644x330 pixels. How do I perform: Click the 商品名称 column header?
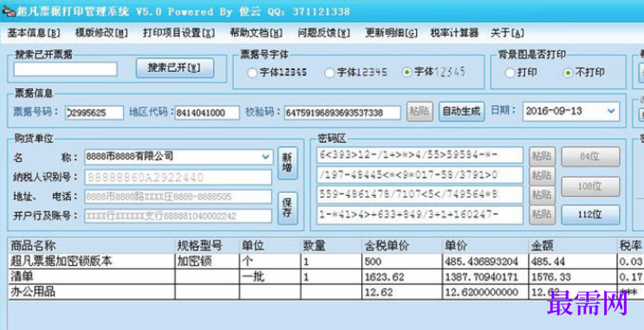[92, 246]
